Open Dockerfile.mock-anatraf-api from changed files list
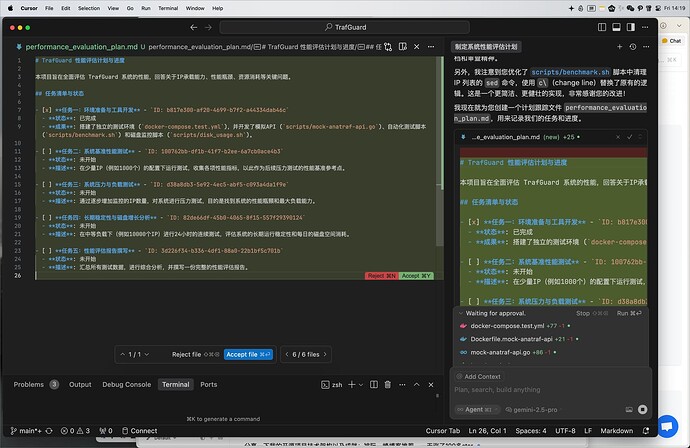The width and height of the screenshot is (690, 448). [511, 339]
